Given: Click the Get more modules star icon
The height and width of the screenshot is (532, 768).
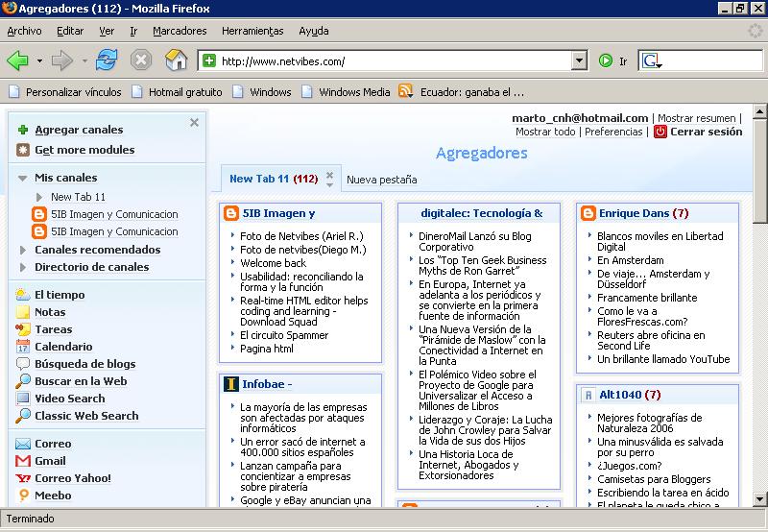Looking at the screenshot, I should pos(22,150).
